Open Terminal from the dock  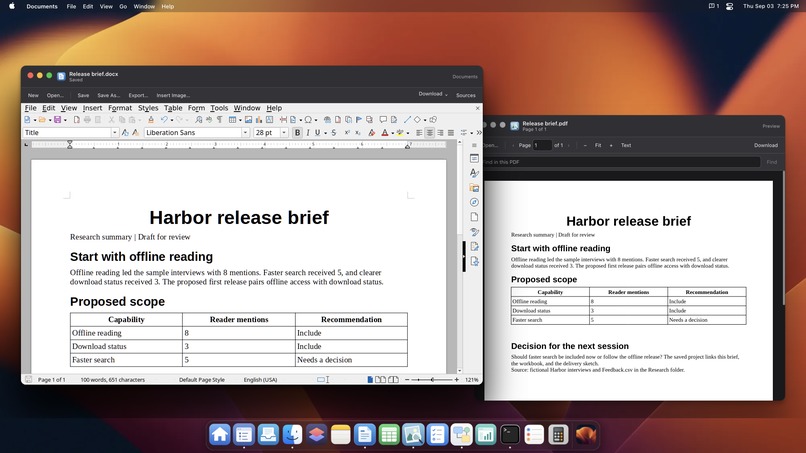pyautogui.click(x=510, y=434)
